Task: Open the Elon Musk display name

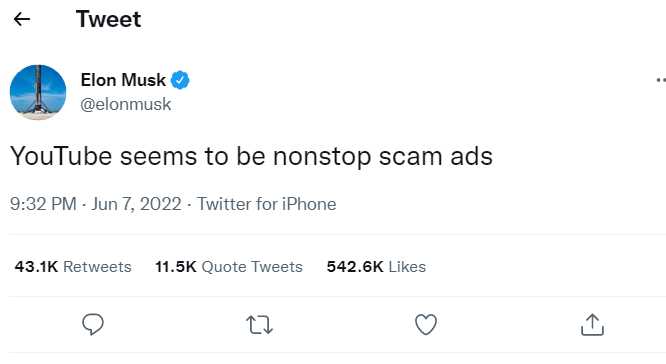Action: click(x=123, y=80)
